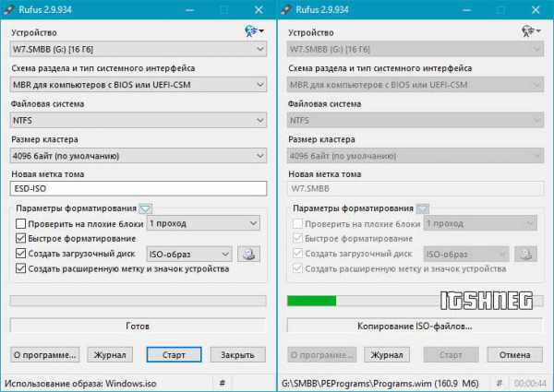Click О программе button in left window
554x392 pixels.
point(45,354)
